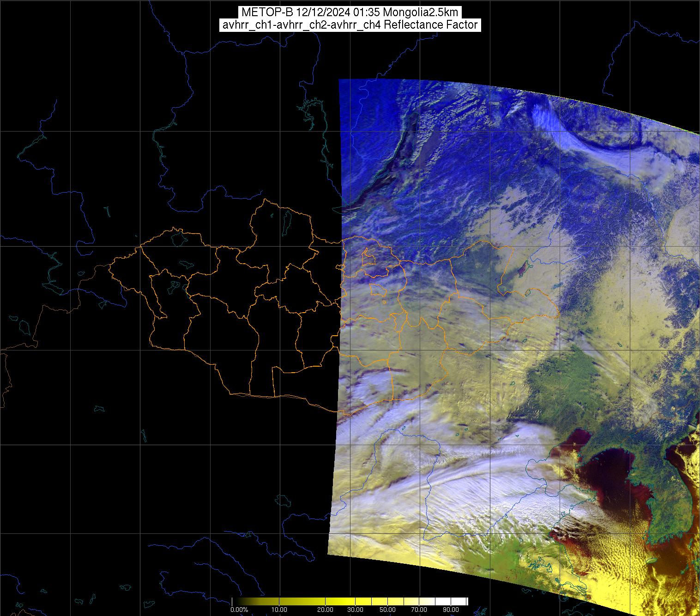This screenshot has width=700, height=616.
Task: Click the 70.00 colorbar label
Action: coord(419,610)
